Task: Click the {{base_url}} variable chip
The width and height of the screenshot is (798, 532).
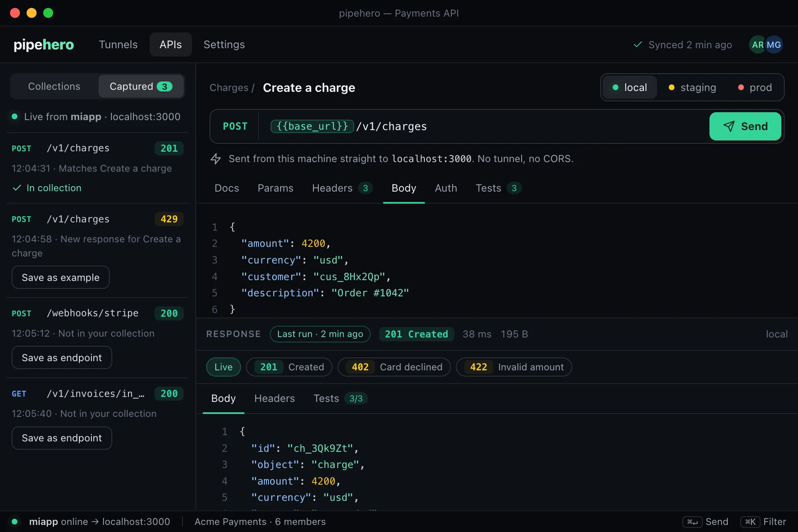Action: (x=312, y=126)
